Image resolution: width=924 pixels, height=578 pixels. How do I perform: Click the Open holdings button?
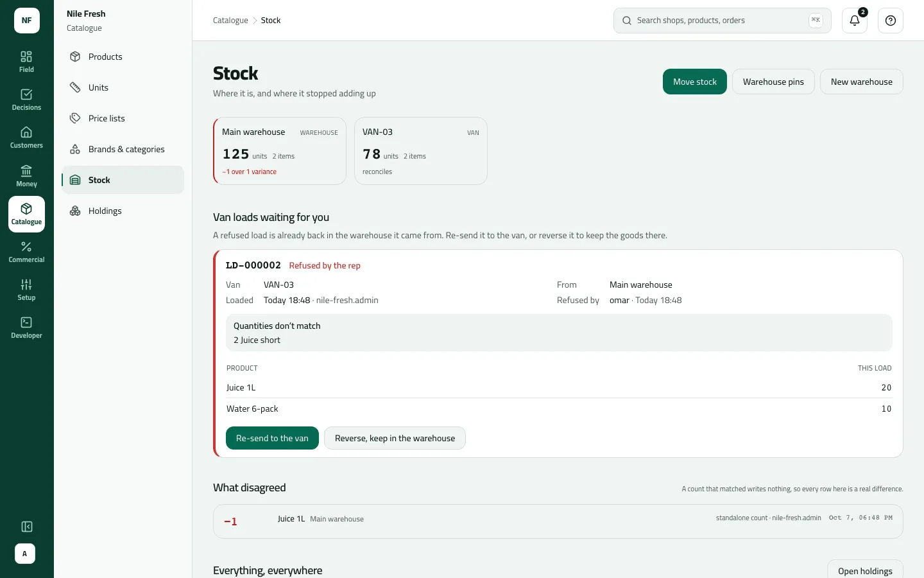(x=865, y=571)
